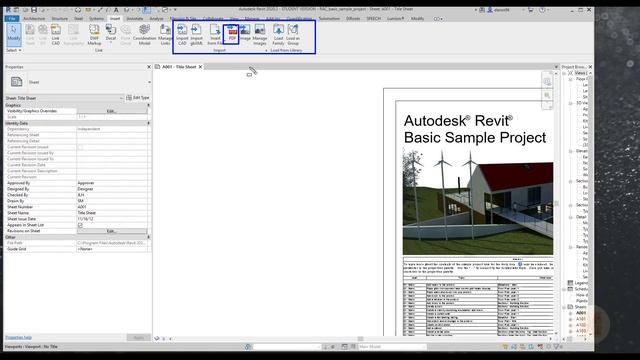
Task: Click the signed-in user account icon
Action: pyautogui.click(x=490, y=10)
